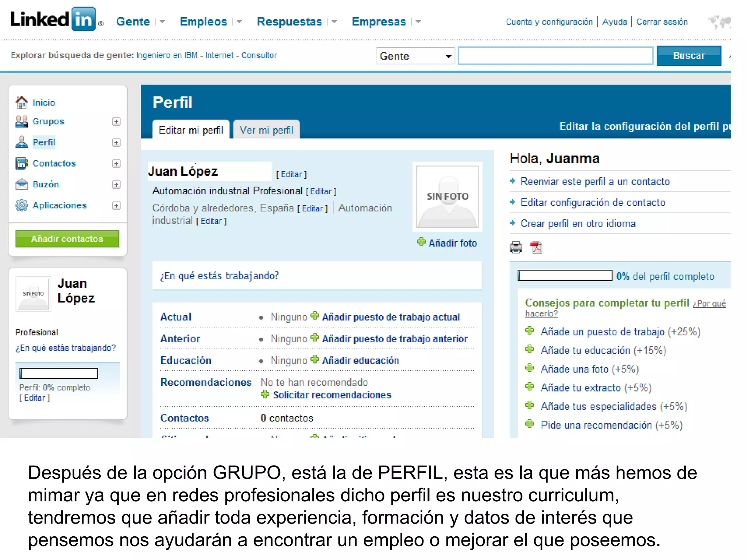Expand the Contactos sidebar section
The image size is (747, 560).
coord(116,164)
